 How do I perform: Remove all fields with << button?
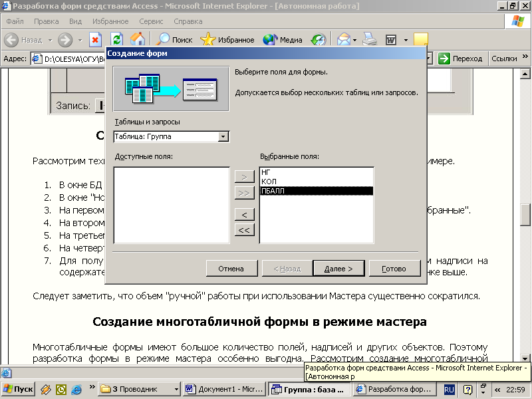point(244,230)
